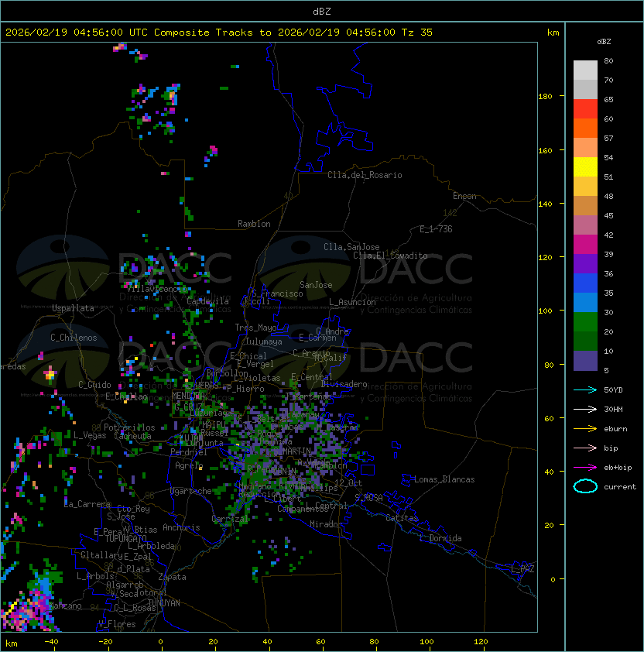Select the 65 dBZ red color swatch

tap(585, 108)
